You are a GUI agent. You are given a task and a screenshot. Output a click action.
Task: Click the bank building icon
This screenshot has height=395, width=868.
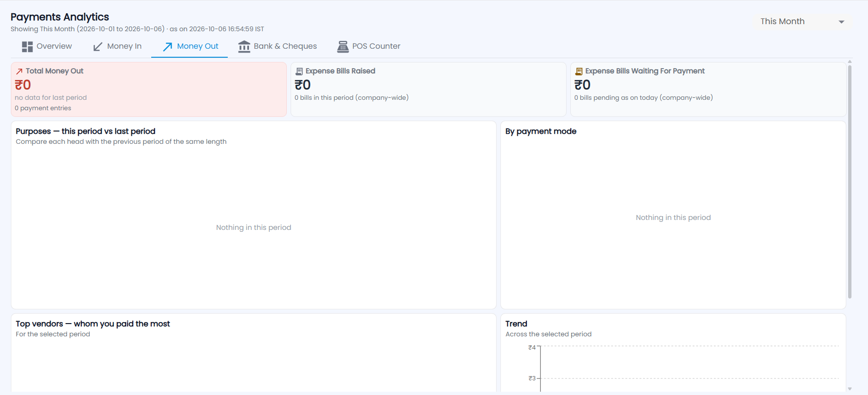244,46
